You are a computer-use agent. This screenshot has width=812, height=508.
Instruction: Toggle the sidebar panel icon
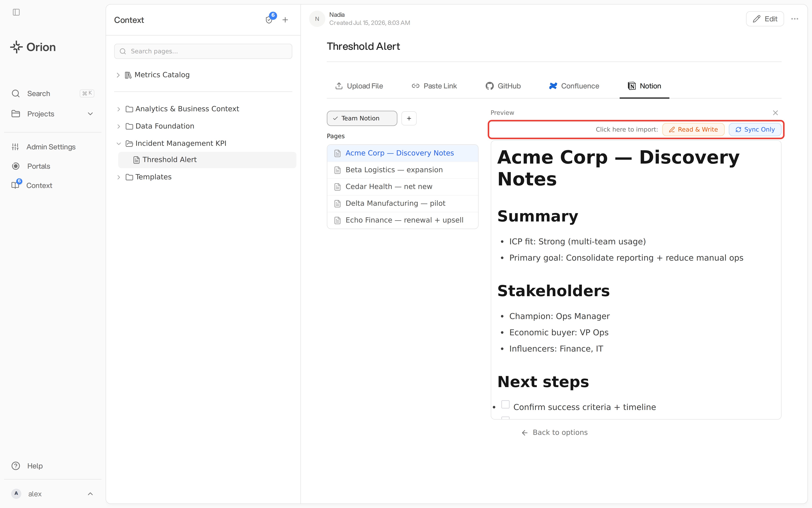16,12
